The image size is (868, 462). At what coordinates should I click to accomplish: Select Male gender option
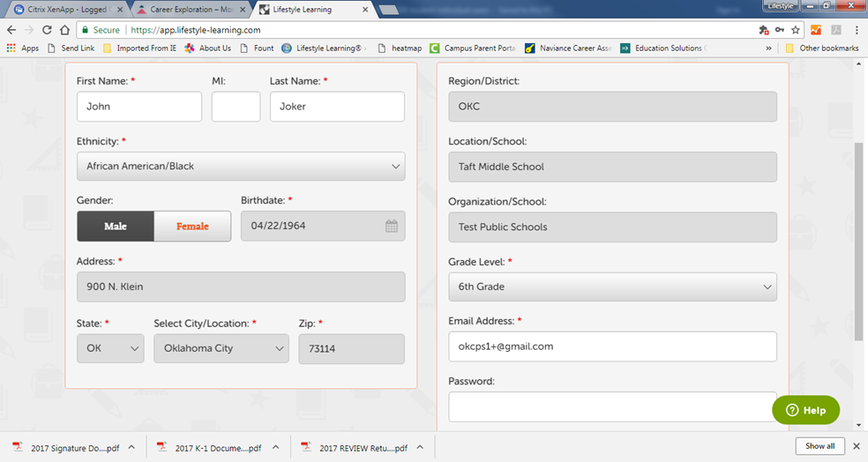point(116,227)
